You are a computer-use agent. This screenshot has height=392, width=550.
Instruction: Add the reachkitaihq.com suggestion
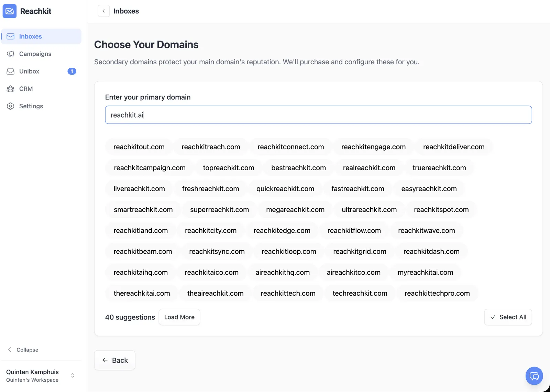coord(141,273)
